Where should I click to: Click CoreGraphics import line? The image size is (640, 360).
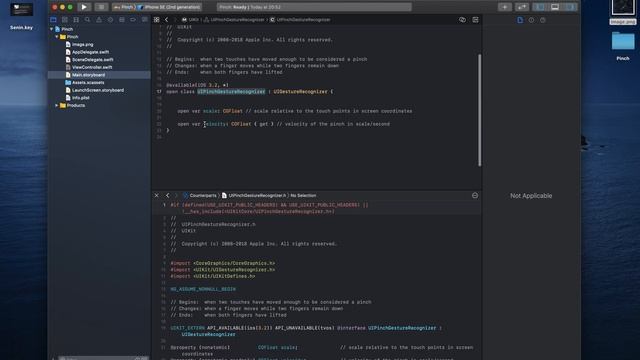click(x=222, y=263)
